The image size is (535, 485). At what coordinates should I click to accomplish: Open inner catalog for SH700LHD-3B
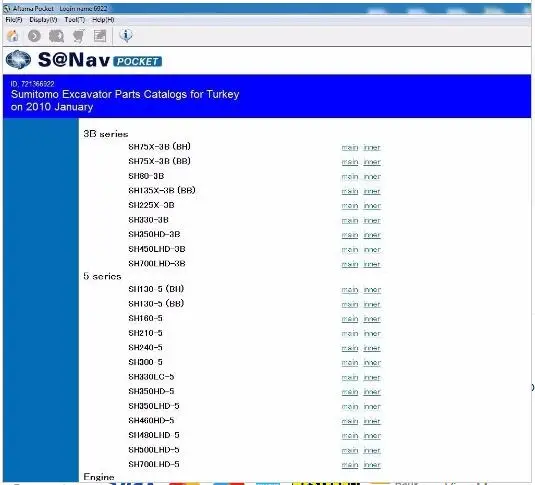(x=372, y=264)
